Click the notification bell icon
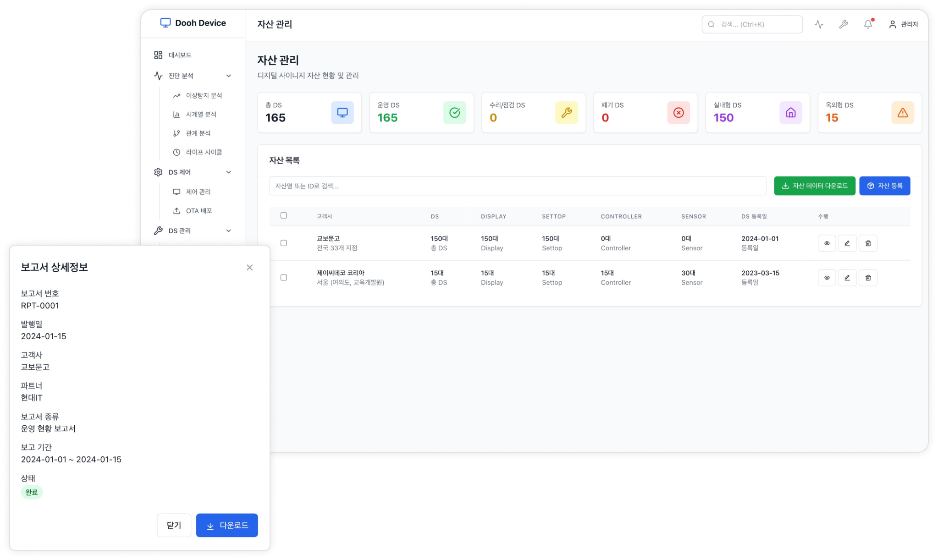 (x=868, y=24)
